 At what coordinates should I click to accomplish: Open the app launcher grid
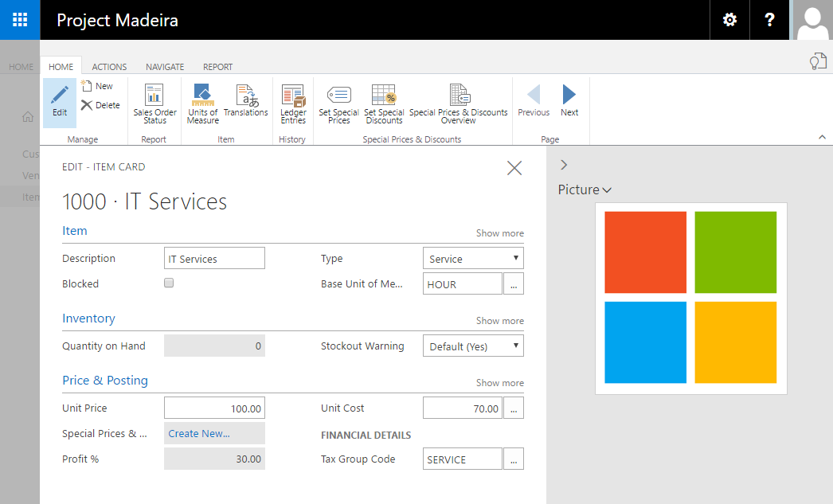[20, 20]
